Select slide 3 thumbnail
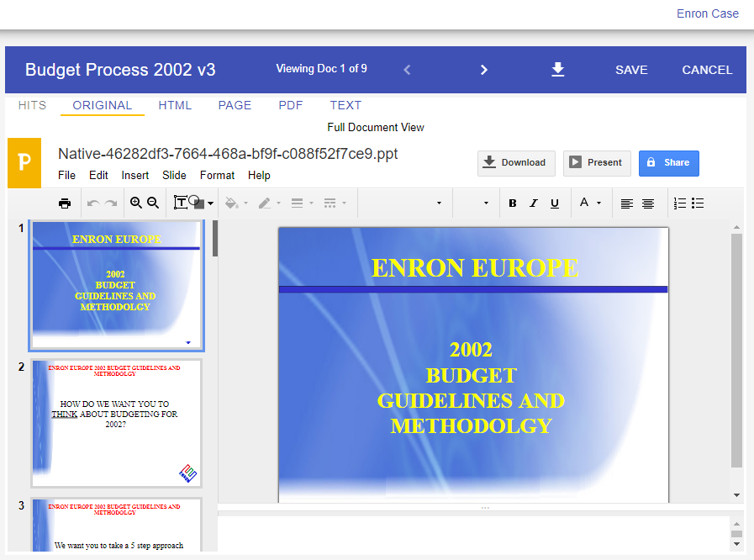The height and width of the screenshot is (560, 754). [x=116, y=525]
